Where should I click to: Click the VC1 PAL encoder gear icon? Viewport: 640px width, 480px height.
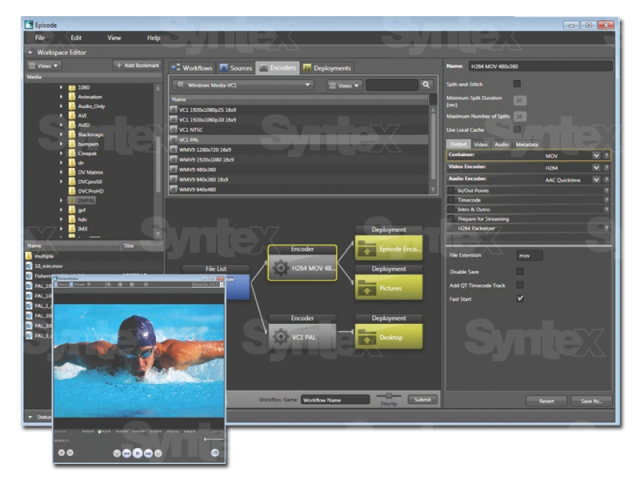[x=284, y=337]
